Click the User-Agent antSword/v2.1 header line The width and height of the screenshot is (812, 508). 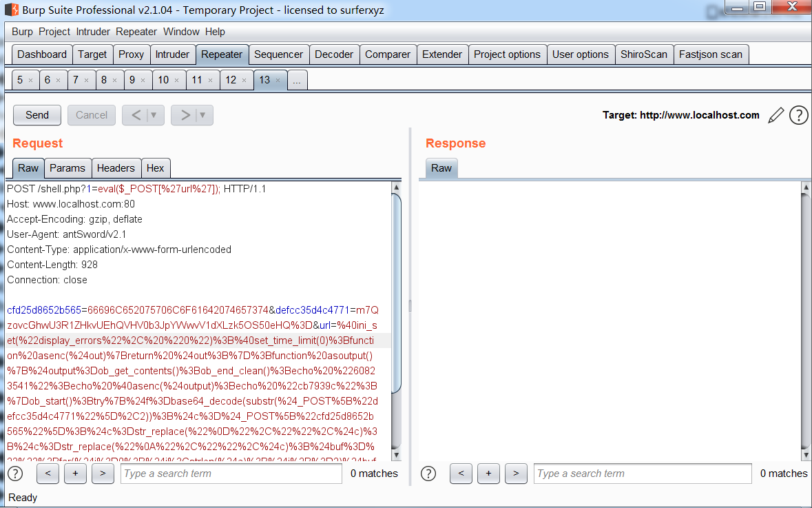tap(66, 234)
